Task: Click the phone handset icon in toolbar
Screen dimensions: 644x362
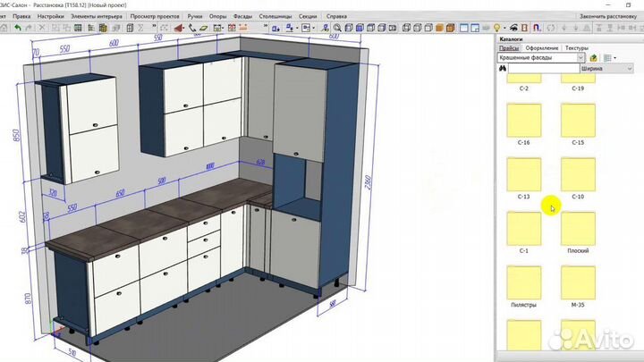Action: pyautogui.click(x=192, y=28)
